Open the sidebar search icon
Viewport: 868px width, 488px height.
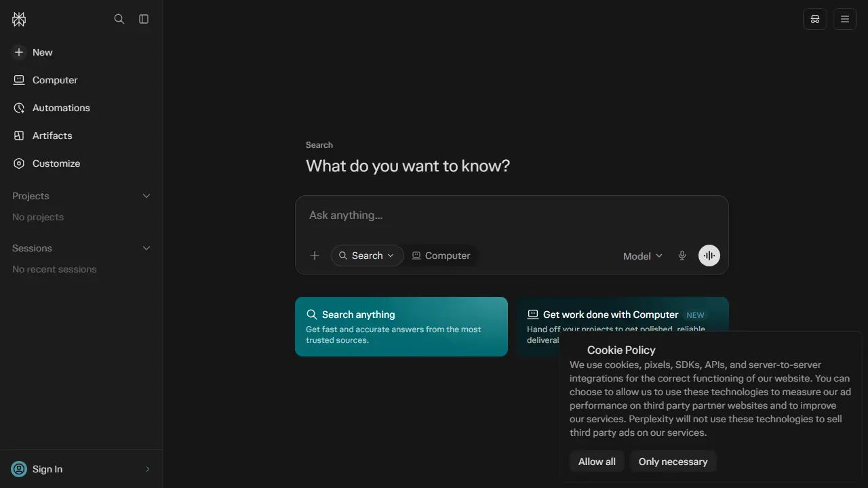click(x=119, y=19)
